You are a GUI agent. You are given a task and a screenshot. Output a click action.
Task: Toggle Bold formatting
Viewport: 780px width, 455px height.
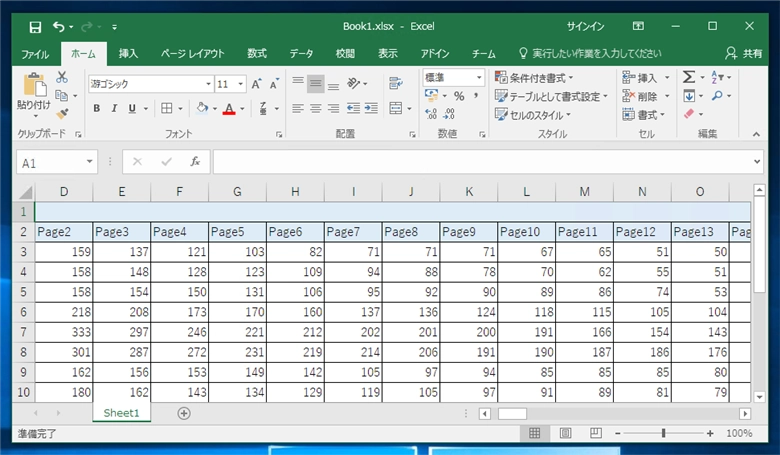click(x=97, y=108)
